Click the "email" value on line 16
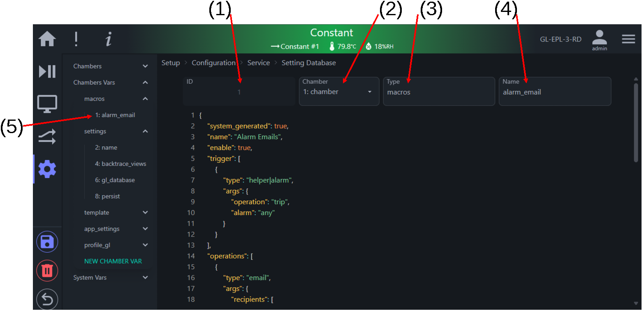This screenshot has height=311, width=644. tap(257, 278)
